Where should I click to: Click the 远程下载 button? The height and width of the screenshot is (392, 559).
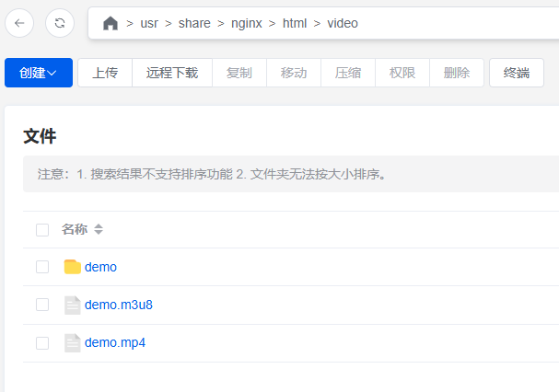click(172, 73)
